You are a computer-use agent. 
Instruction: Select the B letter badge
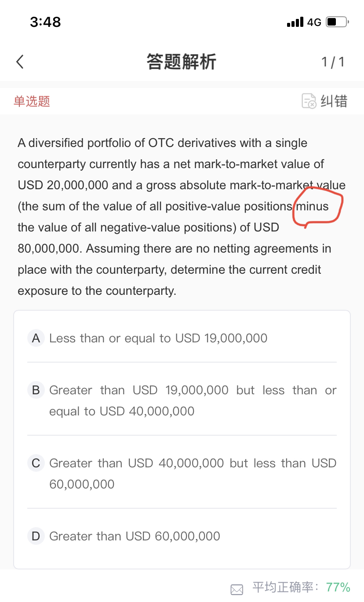[36, 390]
